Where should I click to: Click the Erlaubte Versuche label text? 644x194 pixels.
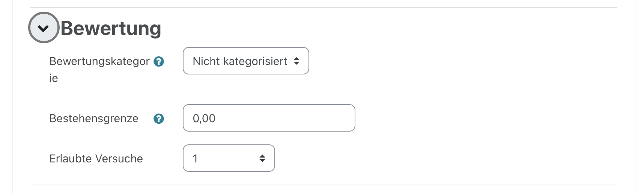click(96, 159)
